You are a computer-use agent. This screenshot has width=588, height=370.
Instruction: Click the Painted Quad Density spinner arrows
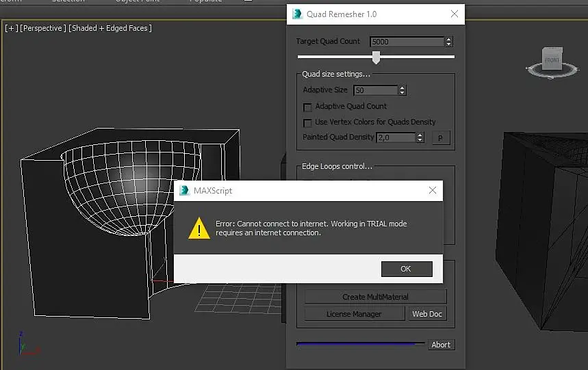[x=420, y=137]
